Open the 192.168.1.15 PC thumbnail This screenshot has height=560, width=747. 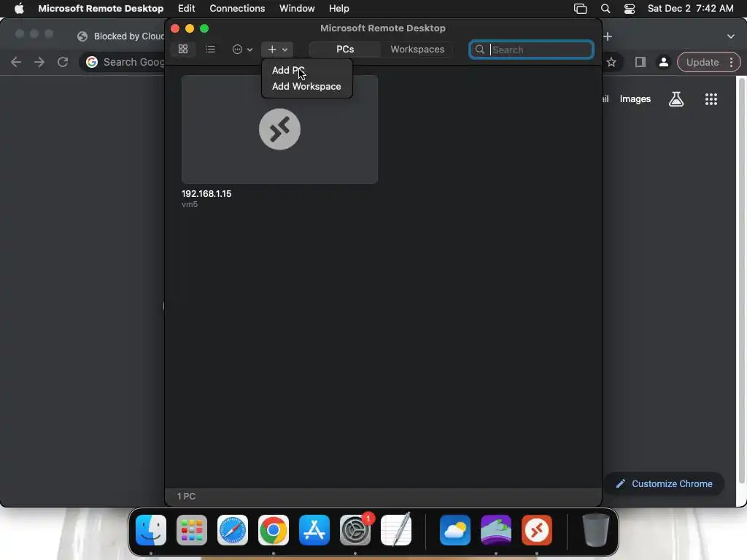279,129
